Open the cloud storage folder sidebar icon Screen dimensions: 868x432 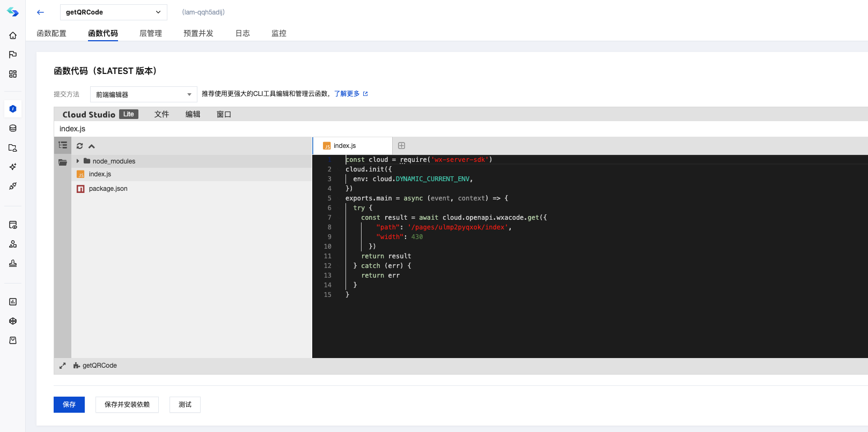[13, 147]
